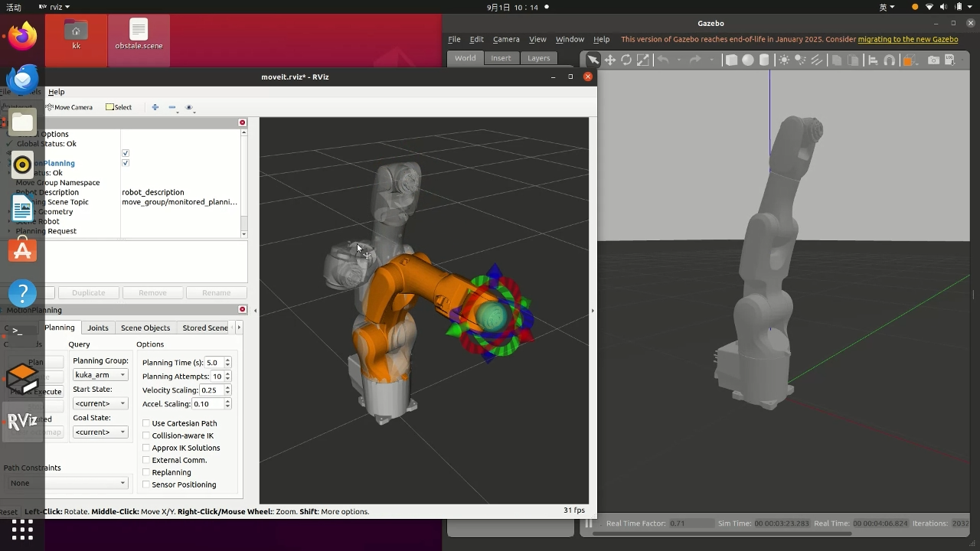Enable External Comm. option

click(146, 460)
